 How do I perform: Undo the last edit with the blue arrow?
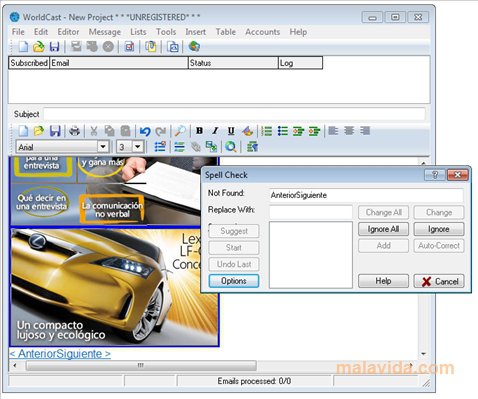pyautogui.click(x=145, y=131)
